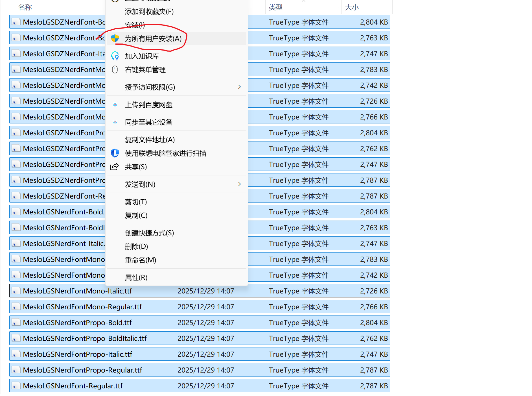Choose 复制文件地址(A) menu entry
This screenshot has width=532, height=396.
150,140
